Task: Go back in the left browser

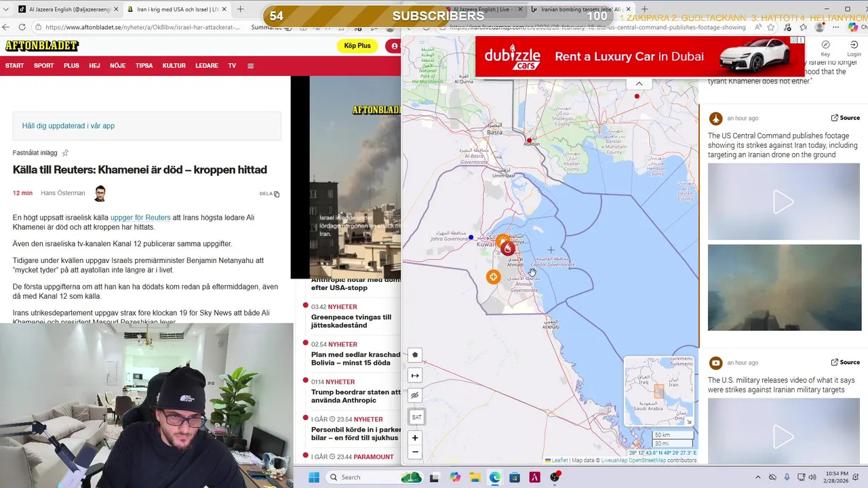Action: pyautogui.click(x=6, y=27)
